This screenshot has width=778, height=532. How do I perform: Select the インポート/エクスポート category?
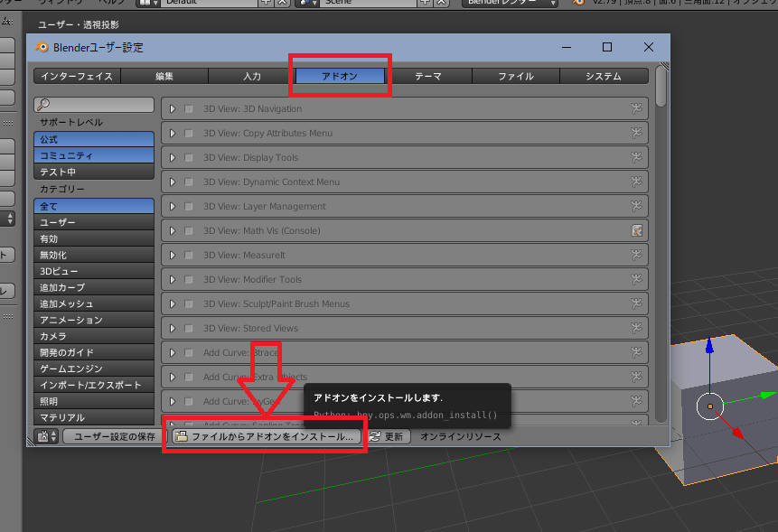pos(94,385)
